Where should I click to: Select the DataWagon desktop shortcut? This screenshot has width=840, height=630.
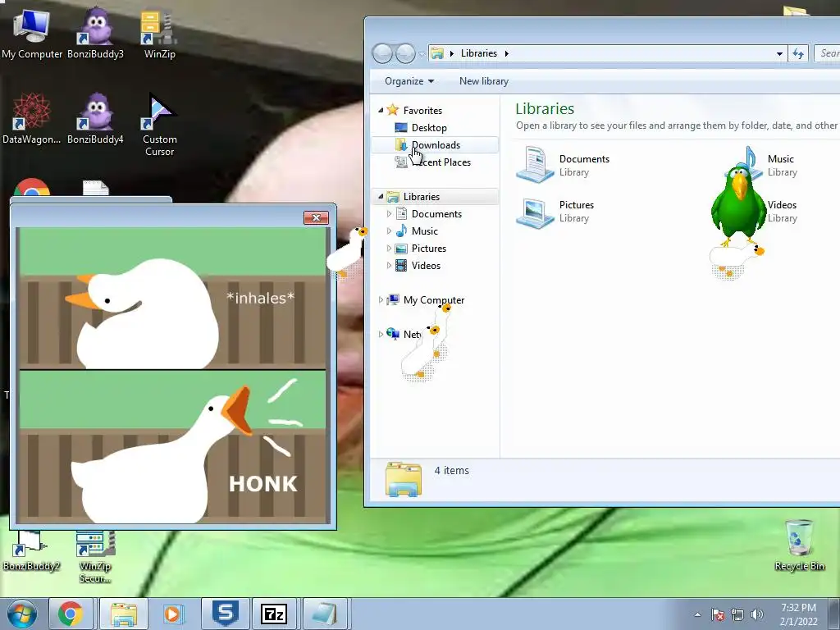click(x=32, y=118)
